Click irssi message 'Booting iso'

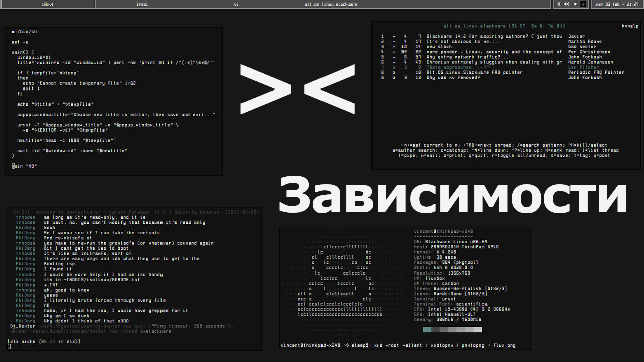click(59, 264)
